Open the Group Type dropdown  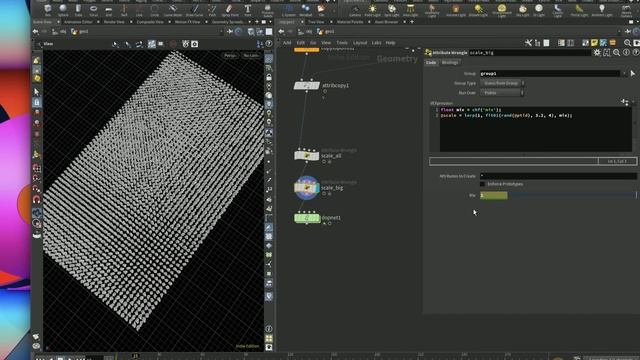(502, 83)
